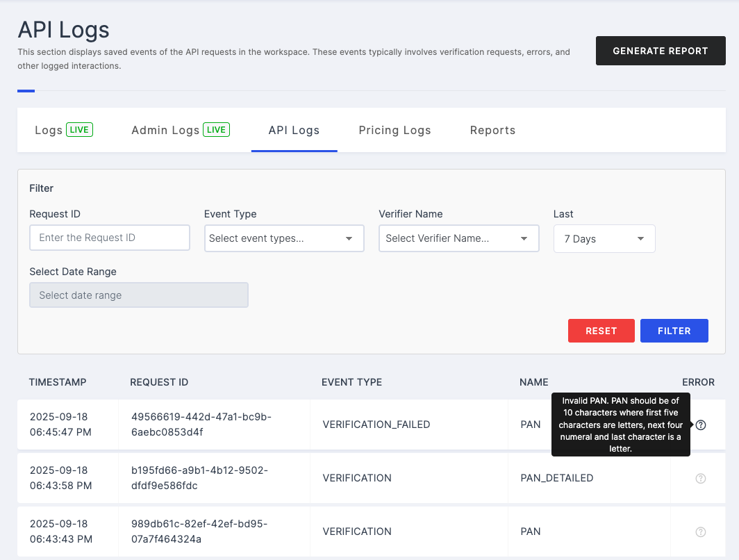Open the Last 7 Days dropdown
Viewport: 739px width, 560px height.
point(604,239)
